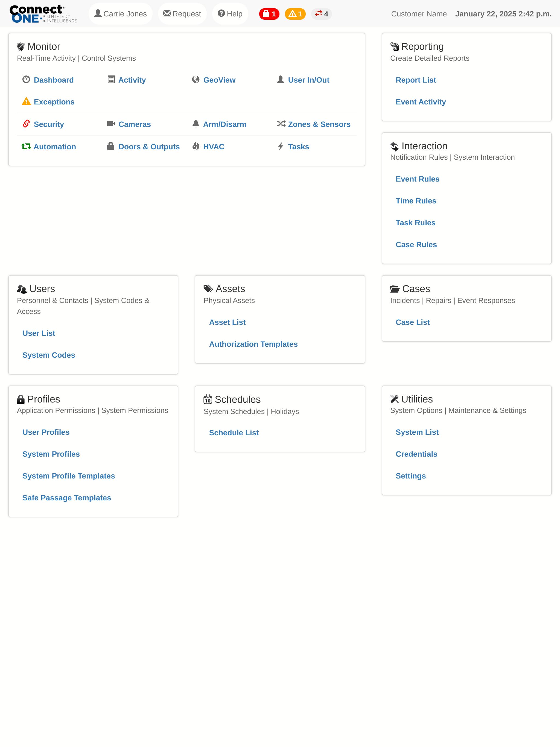
Task: Click the Connect ONE logo
Action: tap(43, 14)
